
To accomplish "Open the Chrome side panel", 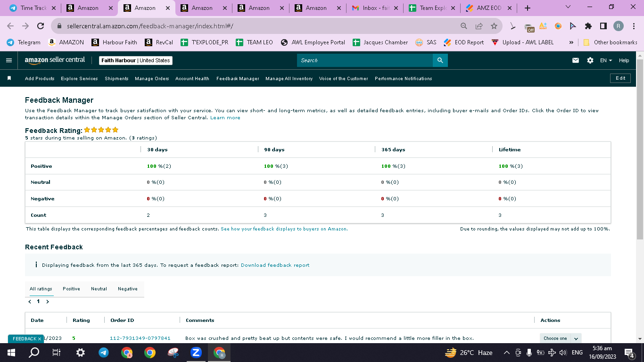I will (603, 26).
